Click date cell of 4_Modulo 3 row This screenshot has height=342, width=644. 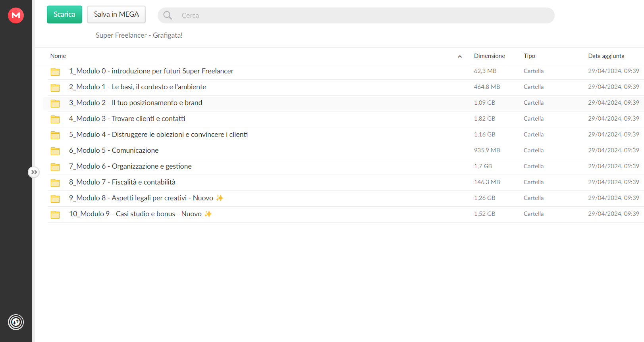click(613, 119)
